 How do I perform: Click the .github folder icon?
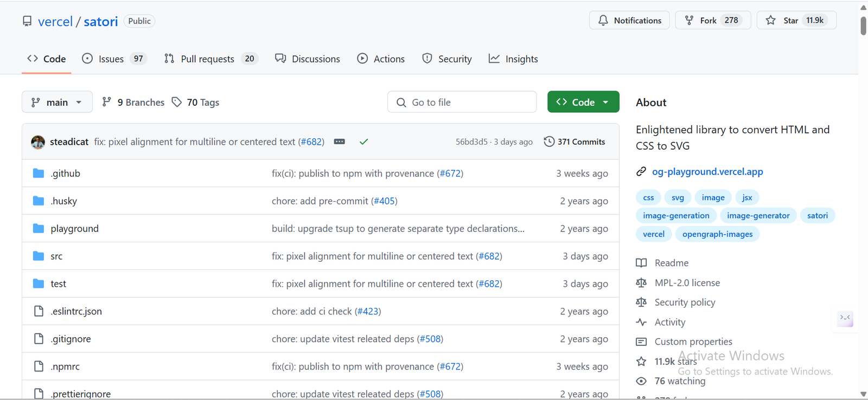point(39,173)
